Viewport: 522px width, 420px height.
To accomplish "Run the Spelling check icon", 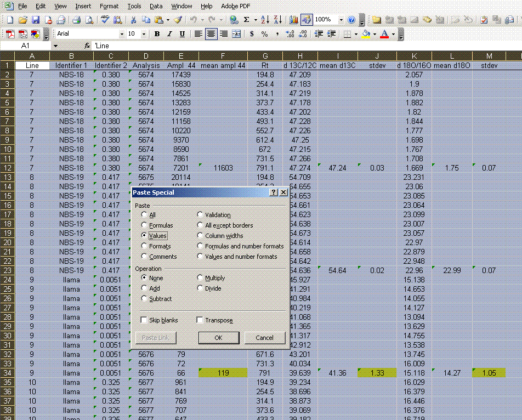I will (105, 20).
